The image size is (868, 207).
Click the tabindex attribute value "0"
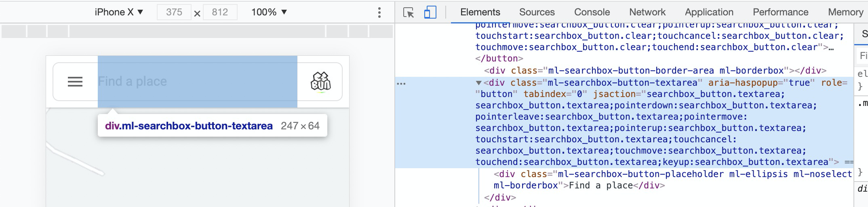[x=579, y=94]
